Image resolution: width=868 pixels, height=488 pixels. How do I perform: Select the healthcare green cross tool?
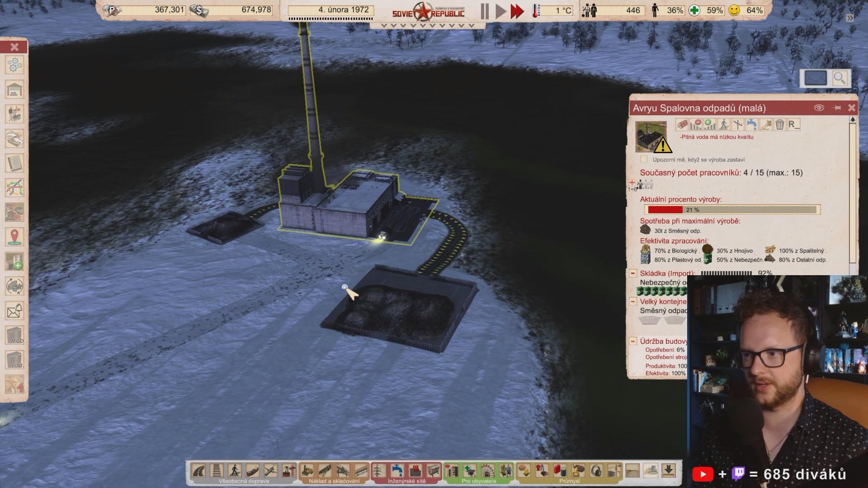tap(470, 471)
